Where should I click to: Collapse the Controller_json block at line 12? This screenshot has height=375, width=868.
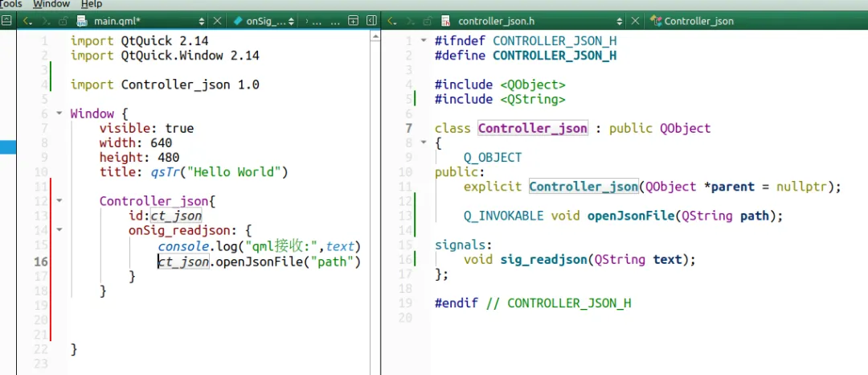click(59, 200)
